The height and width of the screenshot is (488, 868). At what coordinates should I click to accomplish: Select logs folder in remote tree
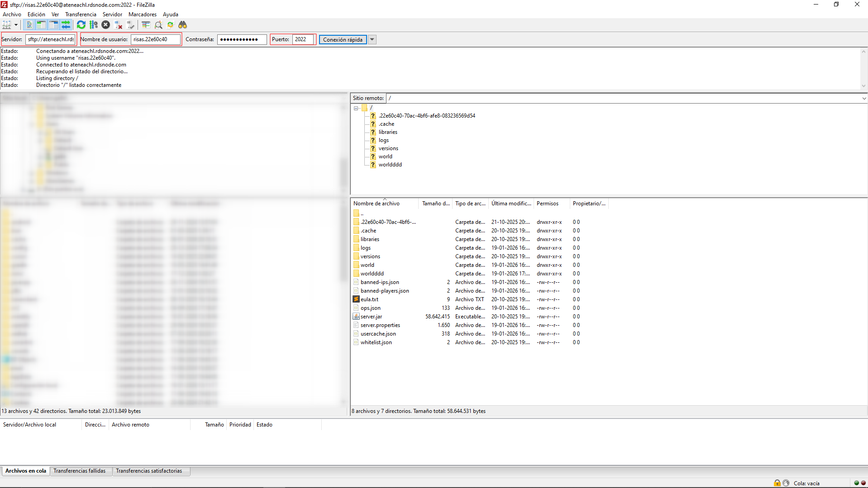tap(383, 140)
